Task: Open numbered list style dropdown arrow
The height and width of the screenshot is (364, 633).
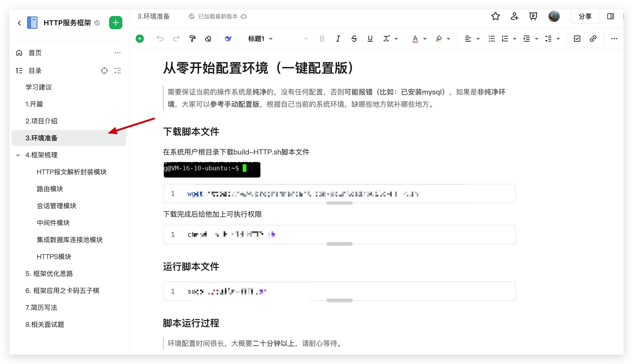Action: click(515, 39)
